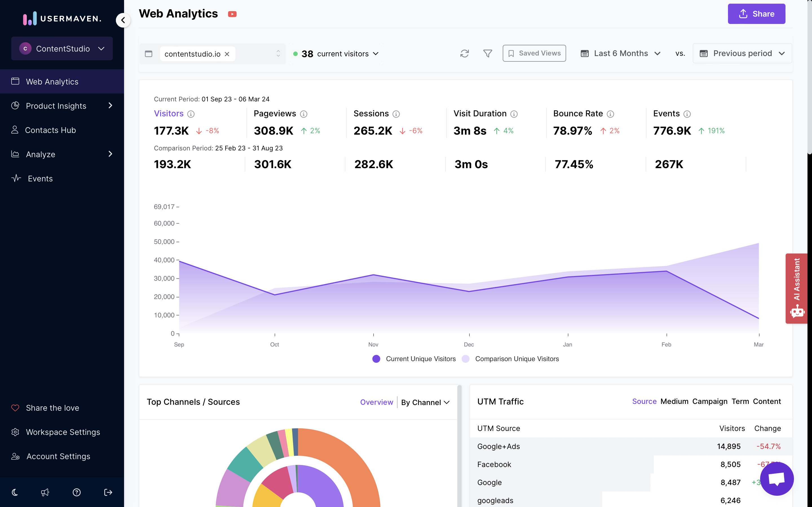The width and height of the screenshot is (812, 507).
Task: Play the YouTube tutorial video
Action: (x=232, y=14)
